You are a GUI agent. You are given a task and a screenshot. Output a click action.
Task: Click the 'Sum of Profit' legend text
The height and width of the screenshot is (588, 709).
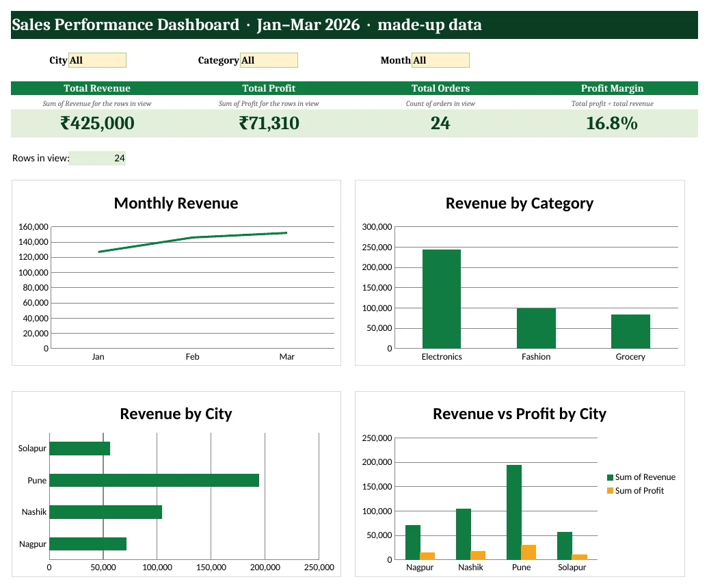(x=639, y=491)
